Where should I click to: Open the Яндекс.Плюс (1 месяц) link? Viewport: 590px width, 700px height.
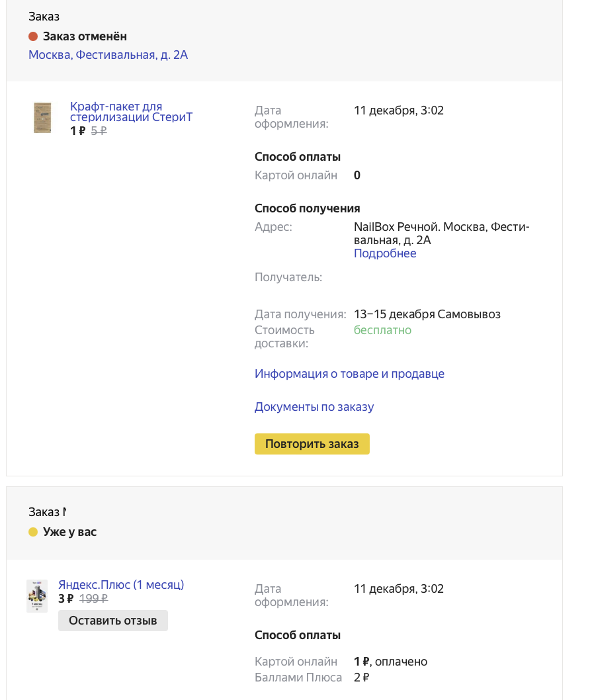(121, 584)
